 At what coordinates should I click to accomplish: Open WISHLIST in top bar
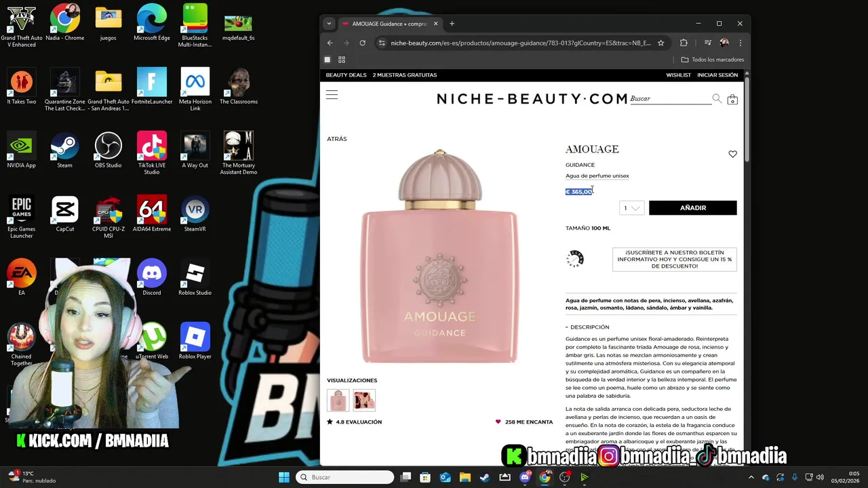[x=678, y=75]
